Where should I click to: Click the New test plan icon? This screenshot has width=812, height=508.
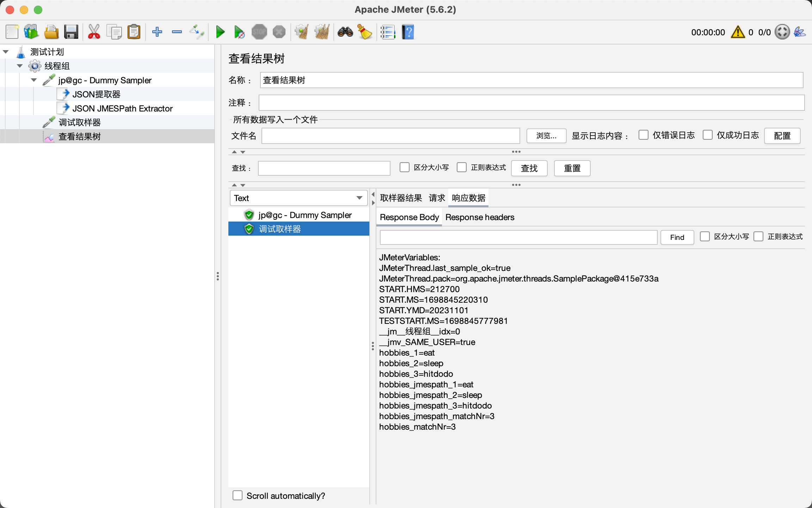12,32
